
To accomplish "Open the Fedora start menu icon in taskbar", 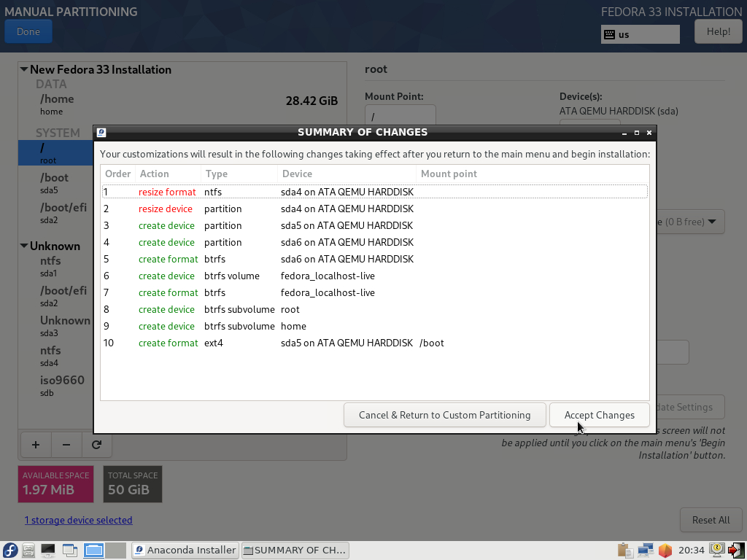I will (x=10, y=551).
